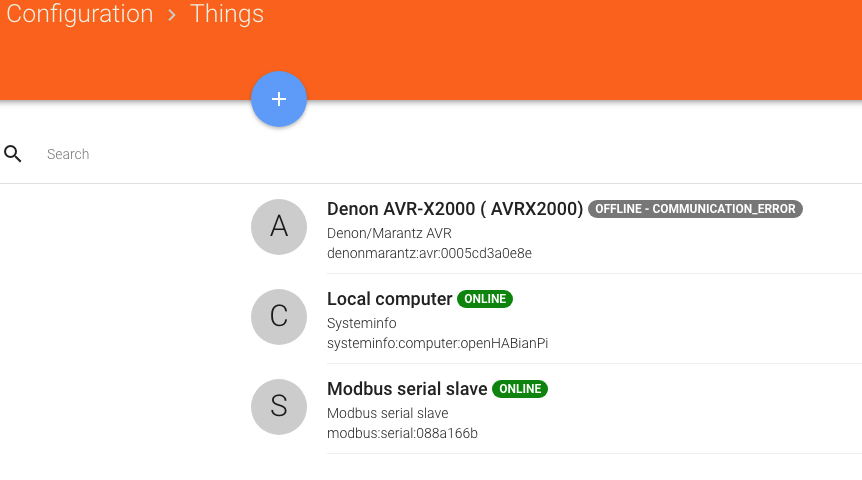Open the Local computer thing title
The image size is (862, 480).
click(x=389, y=299)
